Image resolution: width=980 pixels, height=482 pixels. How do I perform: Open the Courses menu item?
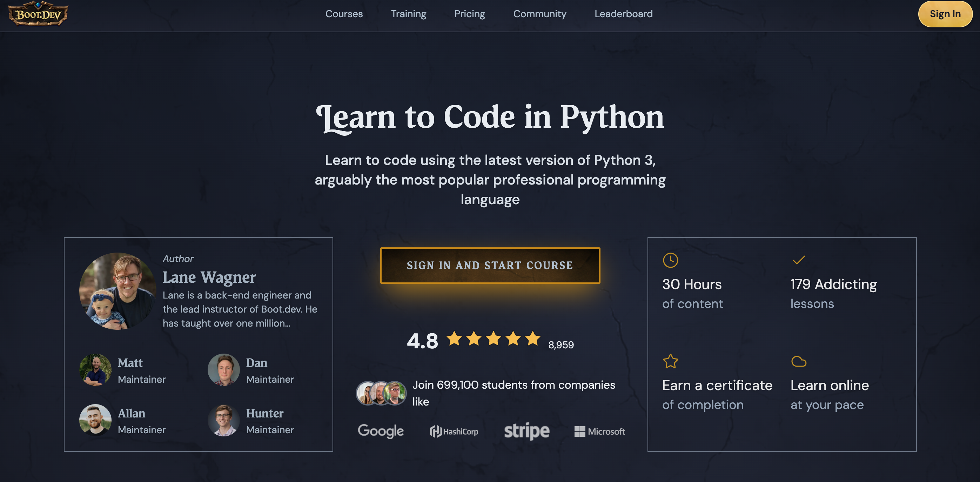tap(344, 14)
